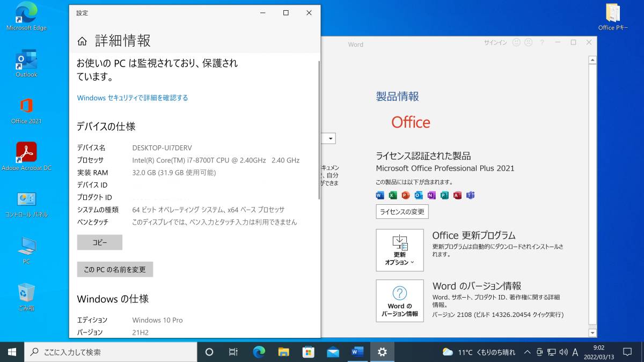The image size is (644, 362).
Task: Switch to Word via taskbar icon
Action: point(357,352)
